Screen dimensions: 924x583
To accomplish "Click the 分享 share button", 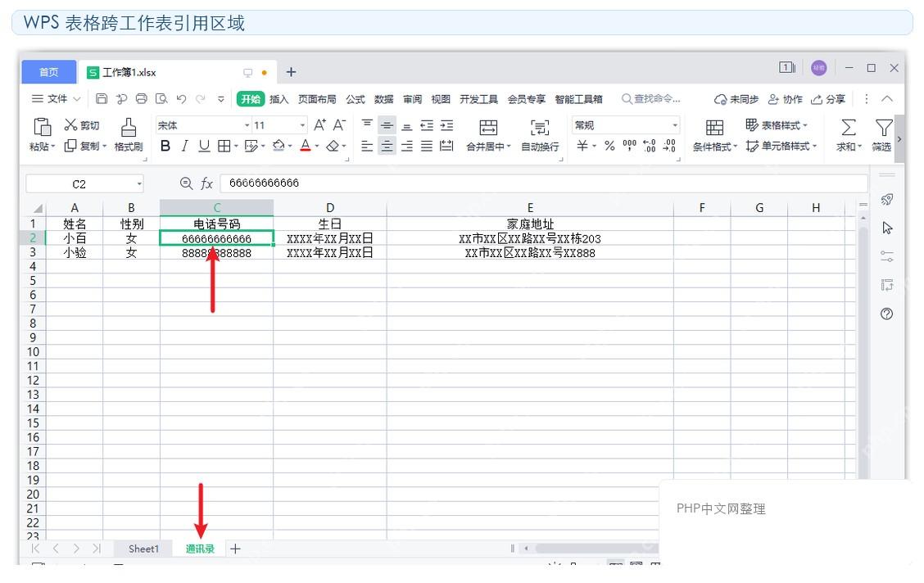I will click(828, 99).
